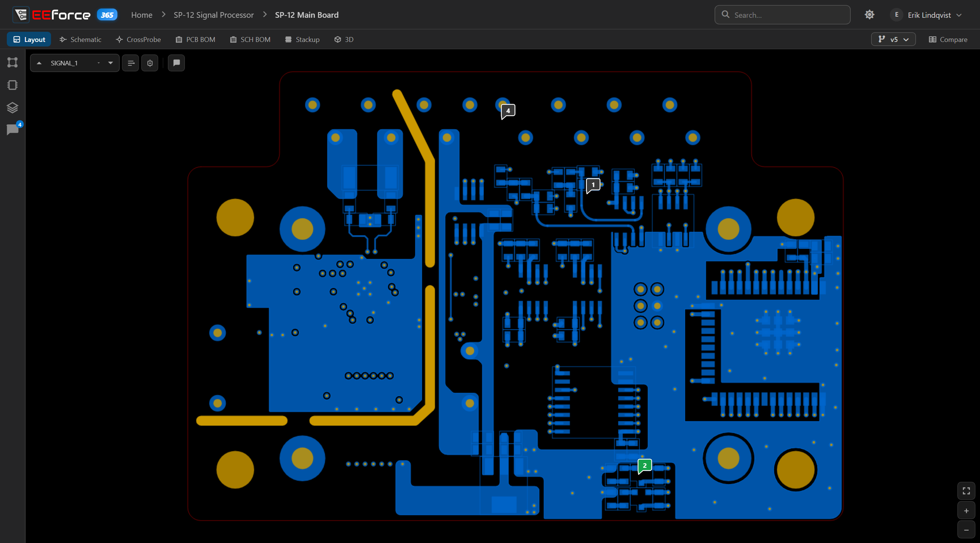
Task: Click the E user avatar
Action: (x=896, y=15)
